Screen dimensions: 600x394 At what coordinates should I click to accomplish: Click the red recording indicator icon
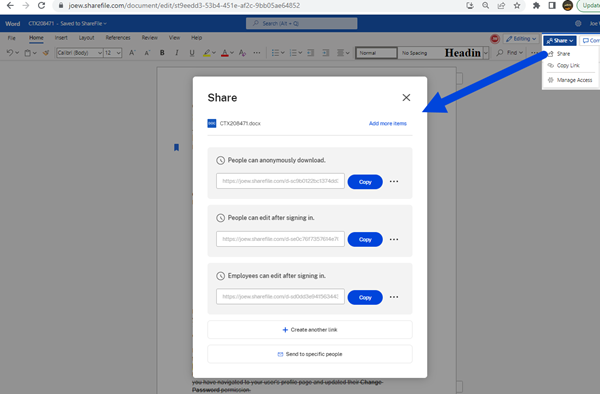point(495,39)
